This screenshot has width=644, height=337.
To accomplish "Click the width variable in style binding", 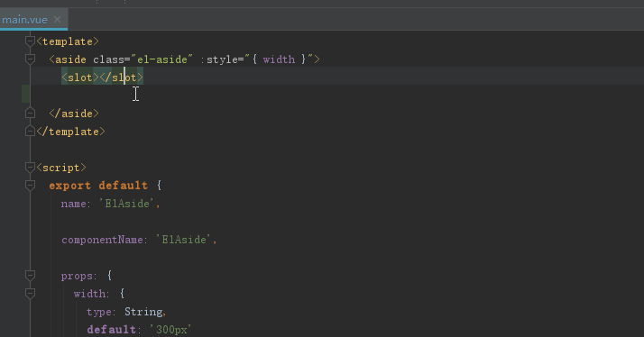I will tap(279, 59).
